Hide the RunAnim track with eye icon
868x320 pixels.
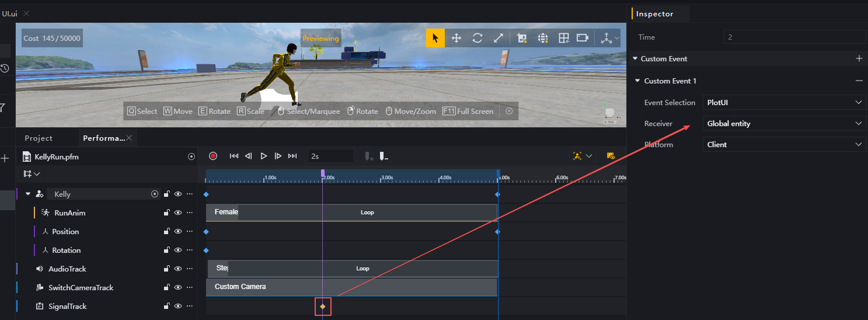178,213
